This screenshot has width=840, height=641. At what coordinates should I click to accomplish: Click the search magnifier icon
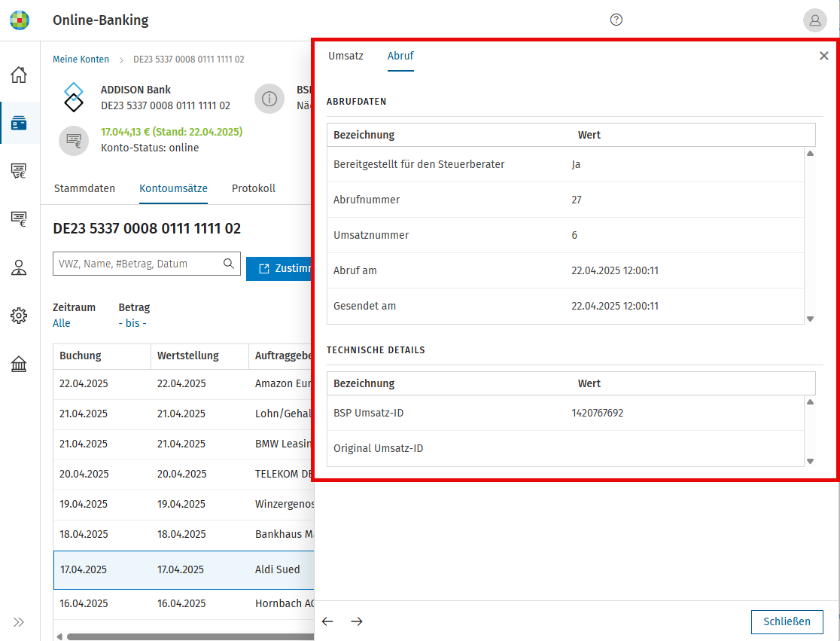pyautogui.click(x=229, y=264)
